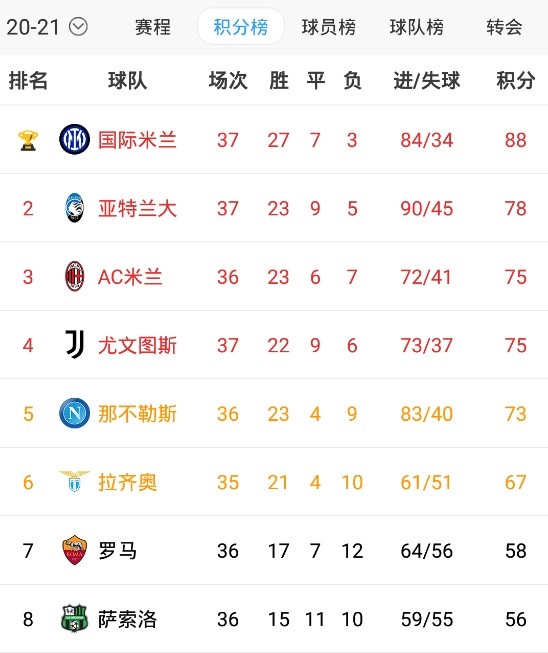Open the 球员榜 tab
548x653 pixels.
(329, 27)
